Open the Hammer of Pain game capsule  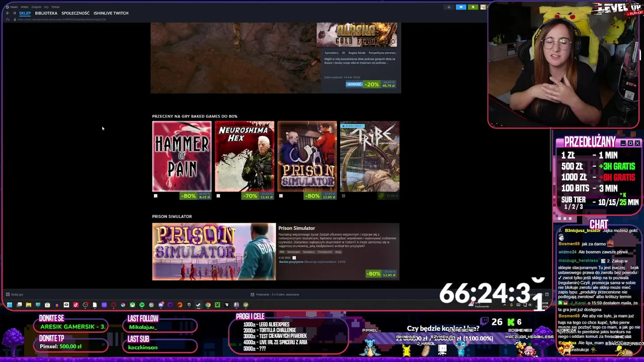(x=182, y=156)
